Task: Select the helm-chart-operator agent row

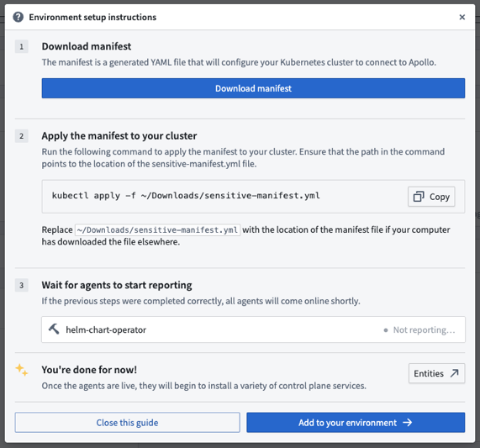Action: (253, 329)
